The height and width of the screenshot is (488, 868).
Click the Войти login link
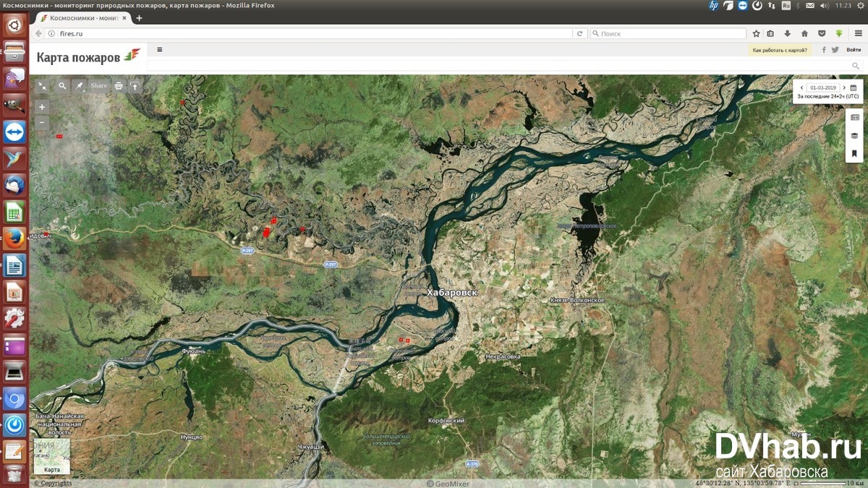(x=853, y=50)
